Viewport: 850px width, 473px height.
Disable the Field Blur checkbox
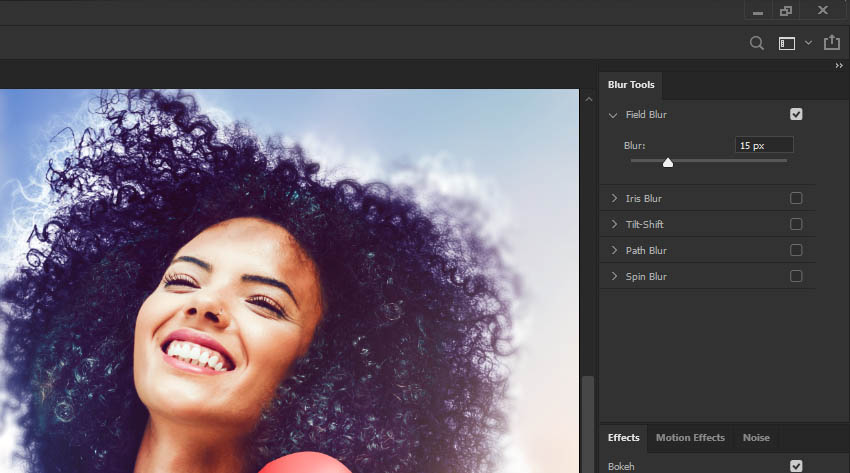tap(796, 114)
